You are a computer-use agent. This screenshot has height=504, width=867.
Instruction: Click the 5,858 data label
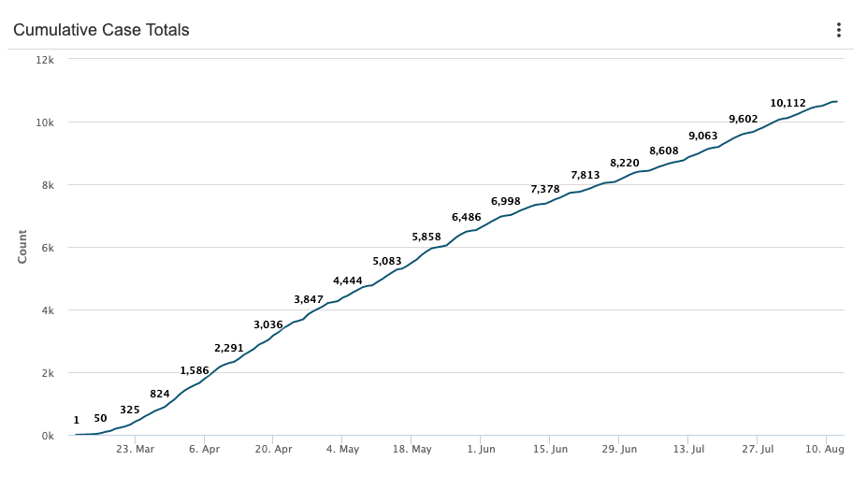[426, 237]
